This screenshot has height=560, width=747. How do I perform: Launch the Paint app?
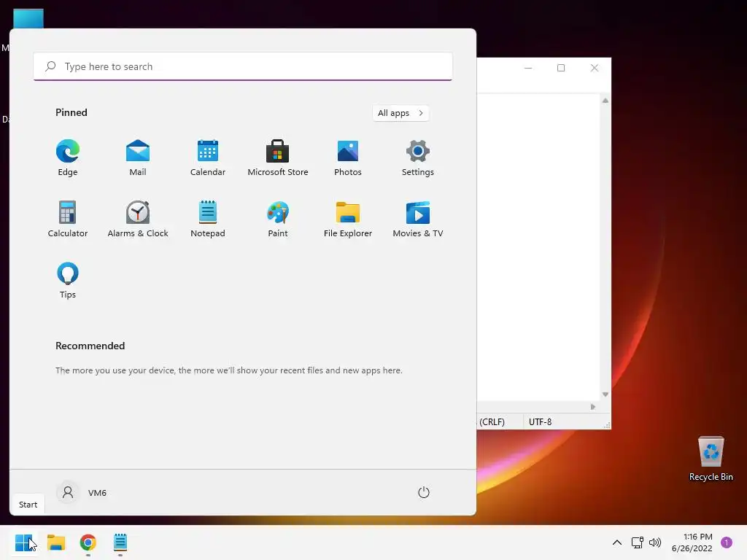pos(278,219)
